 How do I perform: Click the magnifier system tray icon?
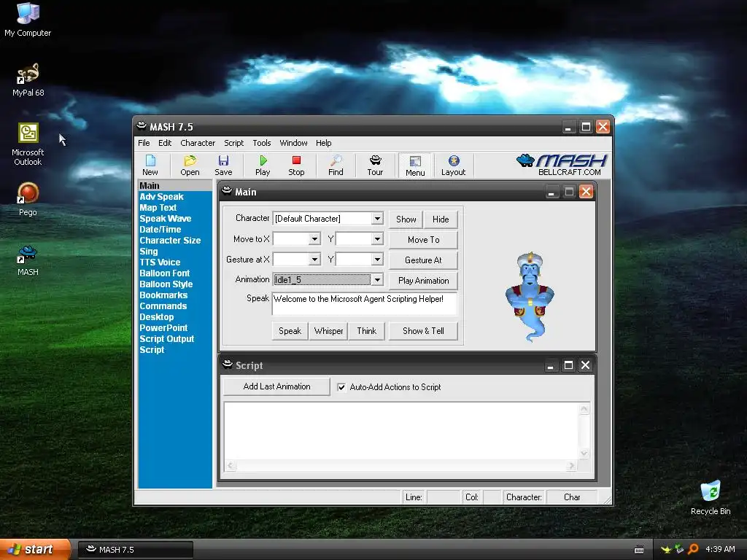693,549
